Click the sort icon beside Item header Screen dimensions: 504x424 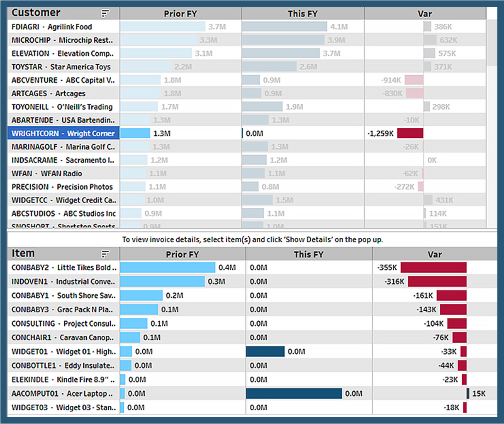[x=106, y=254]
